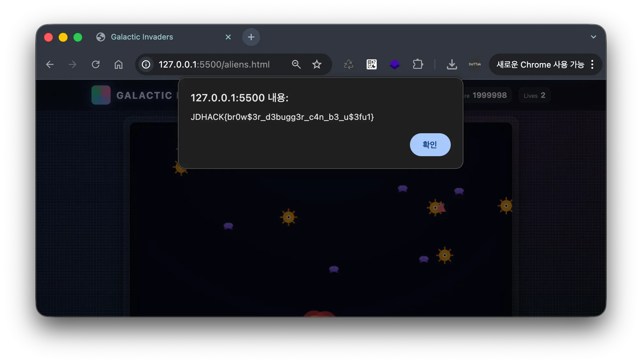
Task: Confirm the alert with 확인 button
Action: (x=430, y=145)
